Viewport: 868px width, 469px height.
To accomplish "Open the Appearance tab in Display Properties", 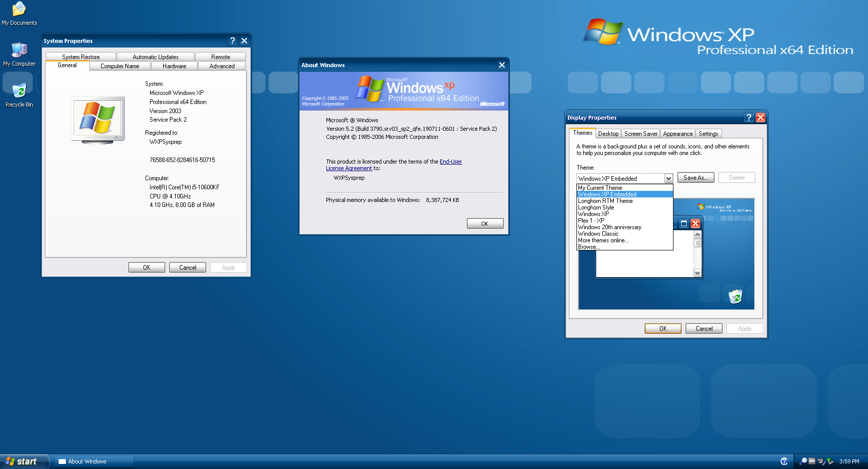I will [x=678, y=133].
